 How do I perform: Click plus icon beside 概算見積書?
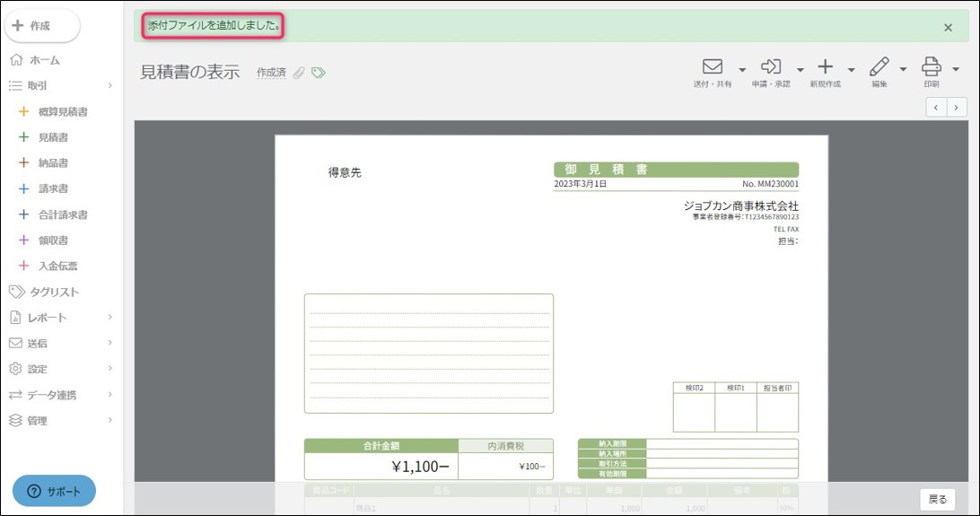pos(23,111)
